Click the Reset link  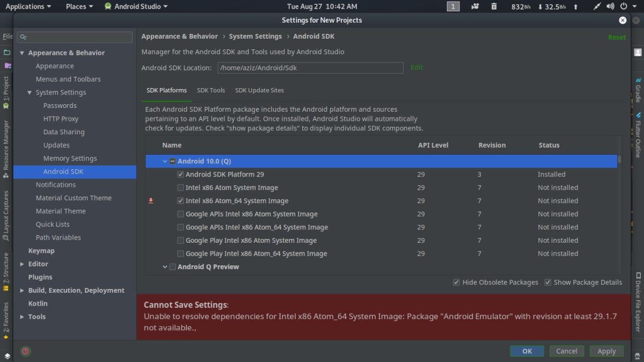click(617, 38)
